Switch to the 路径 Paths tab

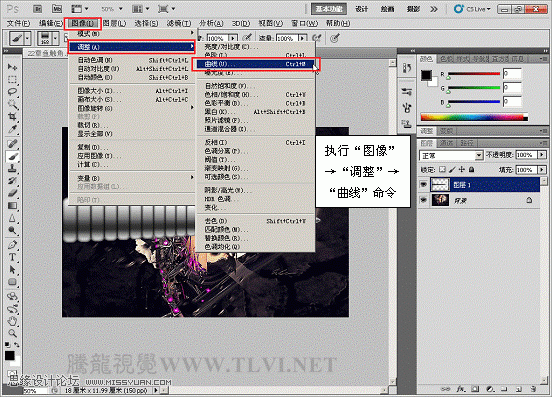(467, 143)
